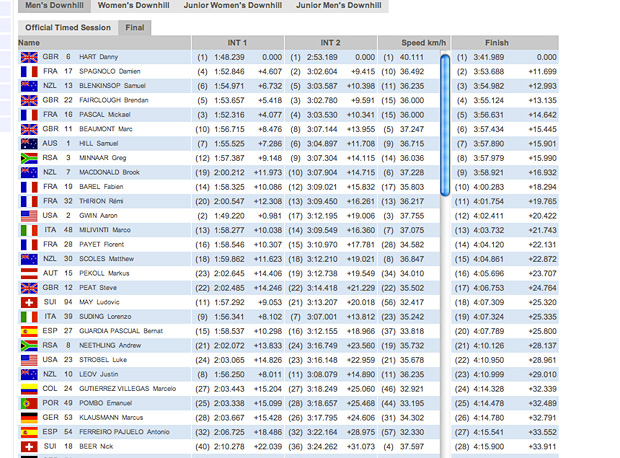The width and height of the screenshot is (620, 458).
Task: Click the Colombian flag beside GUTIERREZ VILLEGAS
Action: point(29,388)
